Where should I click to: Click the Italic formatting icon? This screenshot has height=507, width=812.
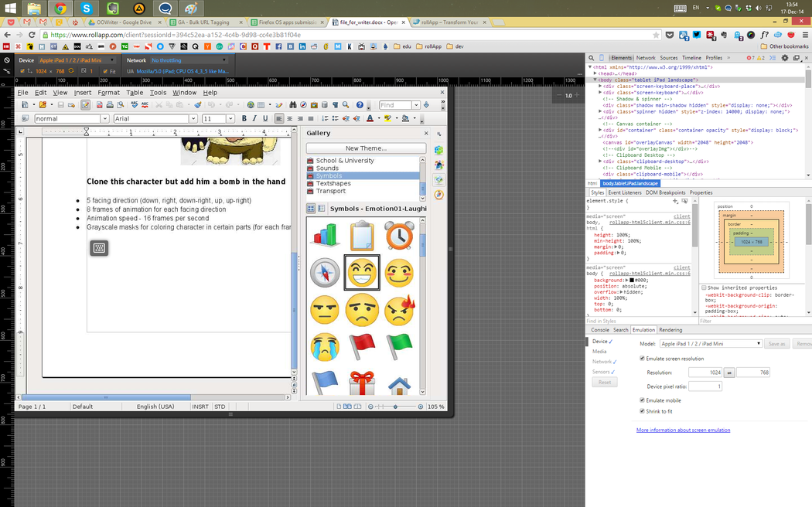pyautogui.click(x=254, y=119)
